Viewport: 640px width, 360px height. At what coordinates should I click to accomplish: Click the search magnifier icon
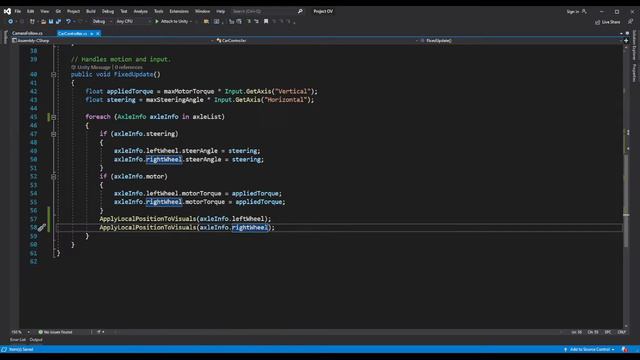click(300, 11)
